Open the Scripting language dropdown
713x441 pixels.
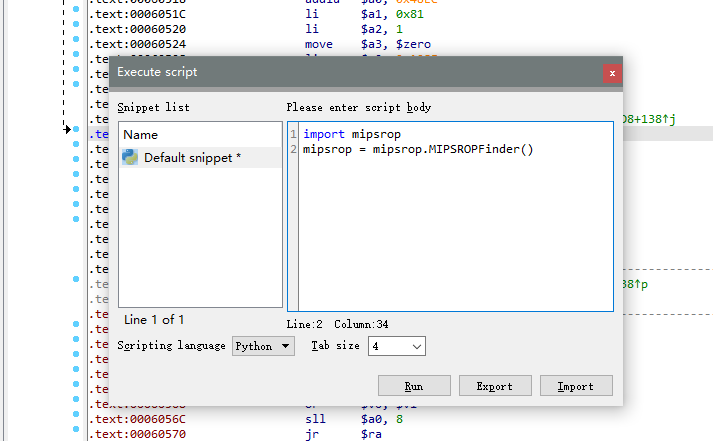[264, 346]
